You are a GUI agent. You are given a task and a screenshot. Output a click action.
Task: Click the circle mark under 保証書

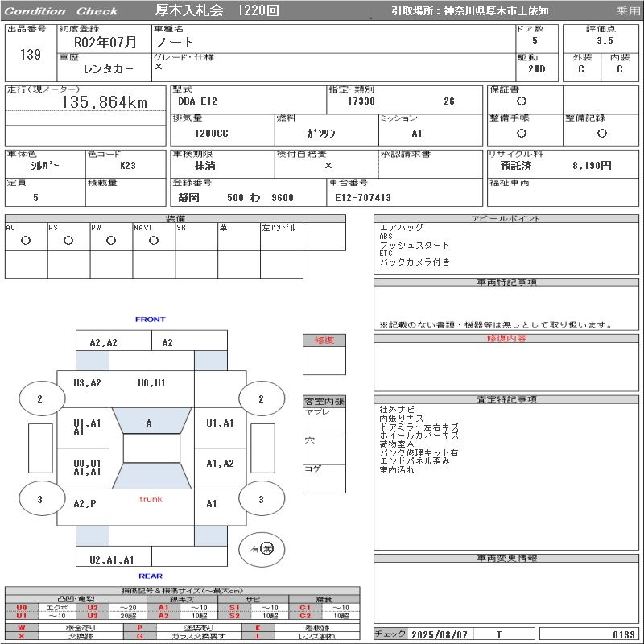pyautogui.click(x=521, y=101)
